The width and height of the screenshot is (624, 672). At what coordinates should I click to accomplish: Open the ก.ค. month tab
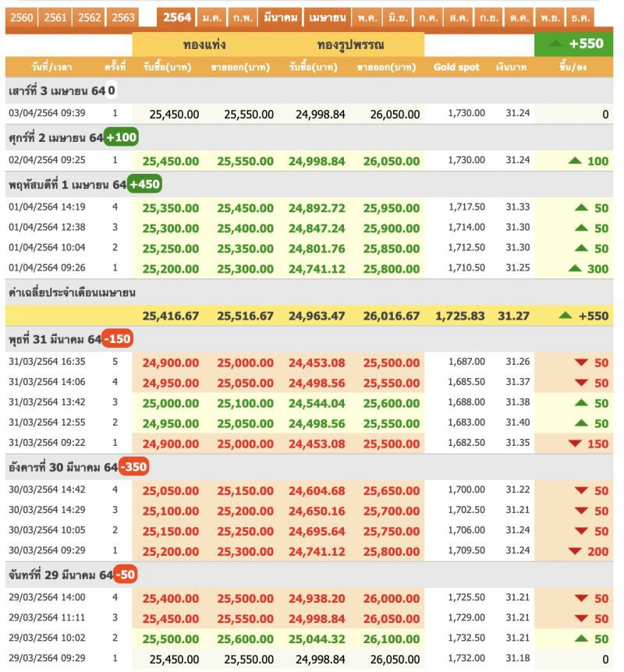428,18
